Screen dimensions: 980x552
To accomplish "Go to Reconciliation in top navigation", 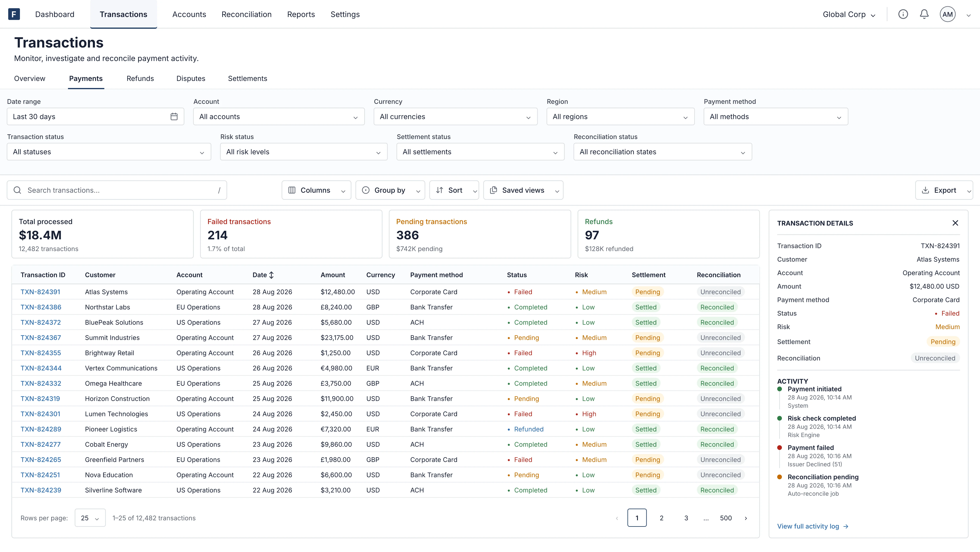I will click(247, 14).
